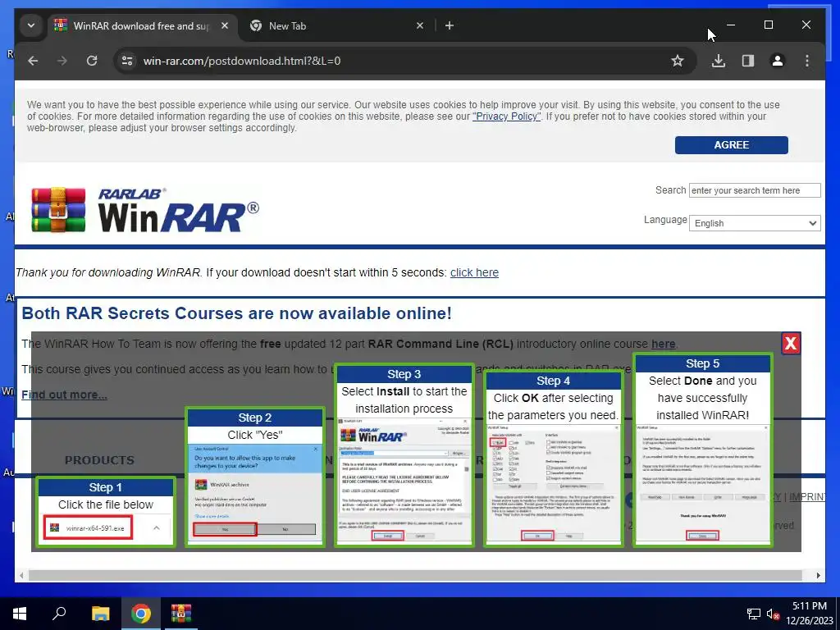This screenshot has height=630, width=840.
Task: Toggle the Chrome side panel
Action: point(748,61)
